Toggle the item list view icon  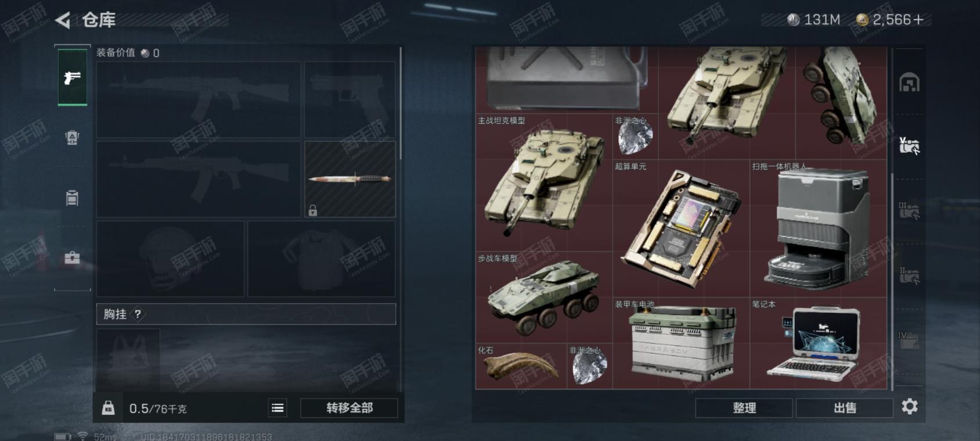tap(278, 408)
